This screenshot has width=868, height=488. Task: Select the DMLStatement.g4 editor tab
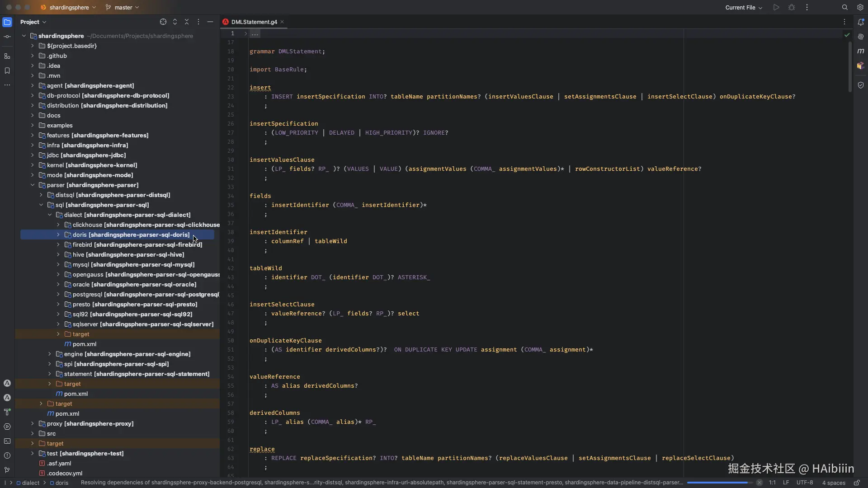(254, 22)
